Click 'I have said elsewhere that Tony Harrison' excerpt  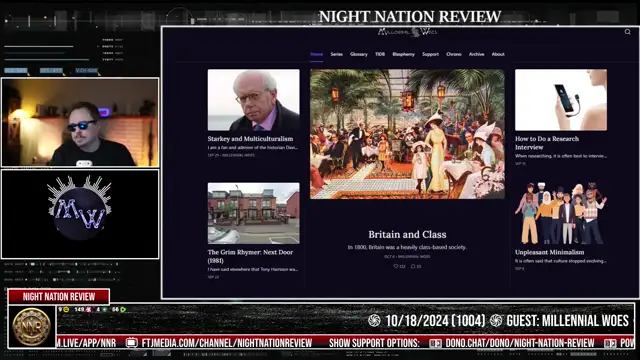253,269
